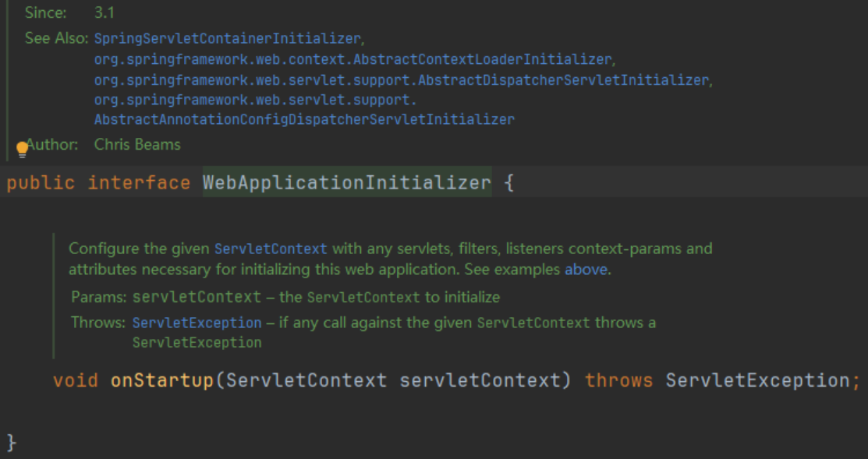Screen dimensions: 868x459
Task: Click the 'Since:' label
Action: click(46, 12)
